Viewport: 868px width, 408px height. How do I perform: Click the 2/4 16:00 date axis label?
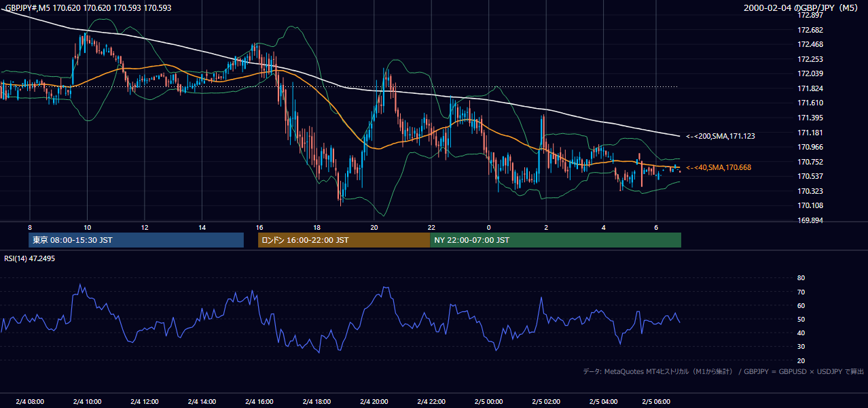point(259,402)
